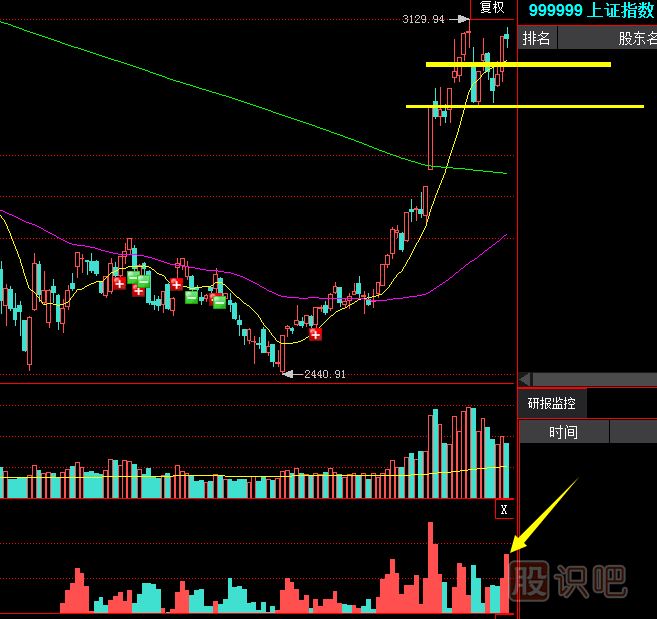Close the indicator pane with X button

(504, 510)
